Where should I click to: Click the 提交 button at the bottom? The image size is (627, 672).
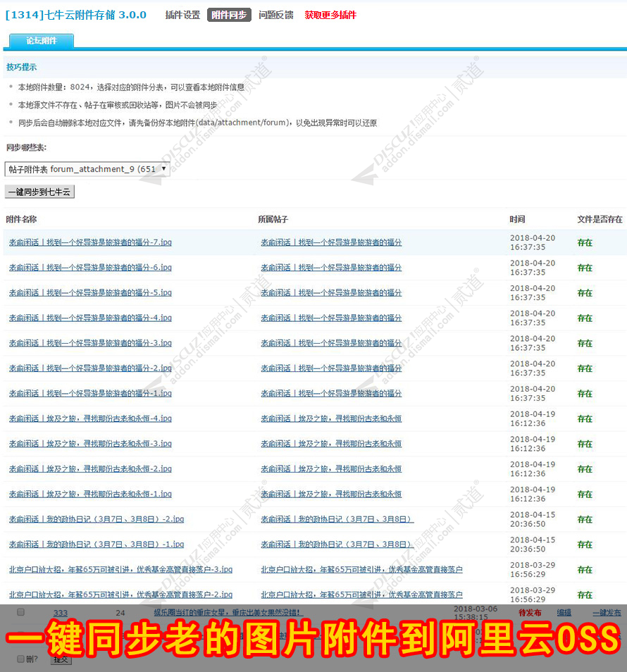(x=61, y=659)
